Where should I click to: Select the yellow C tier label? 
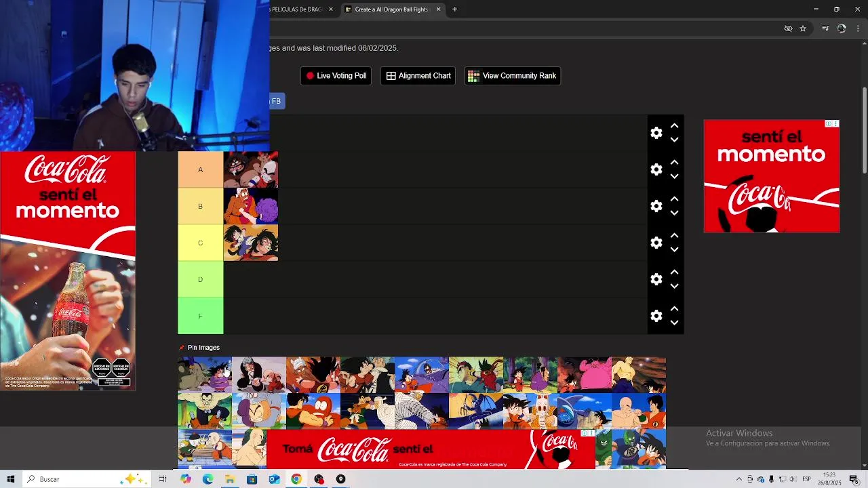pyautogui.click(x=200, y=243)
